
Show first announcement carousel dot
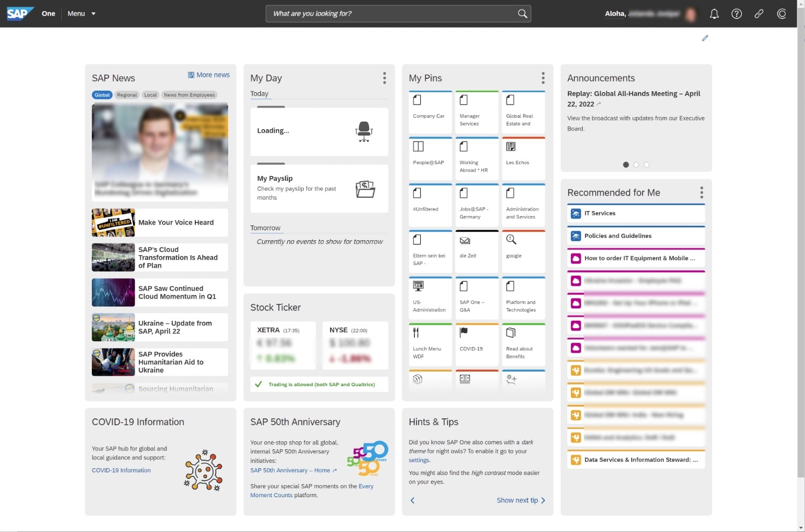[626, 165]
